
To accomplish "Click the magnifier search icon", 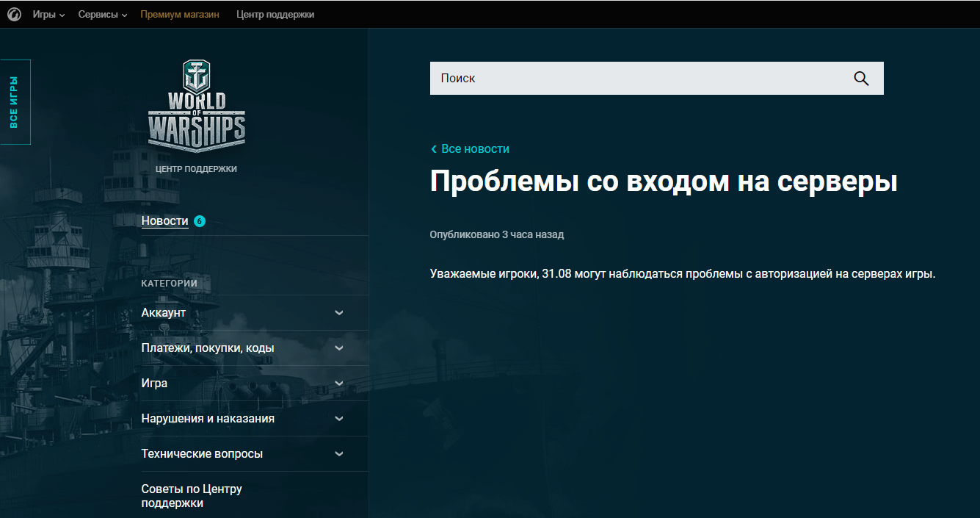I will point(861,79).
